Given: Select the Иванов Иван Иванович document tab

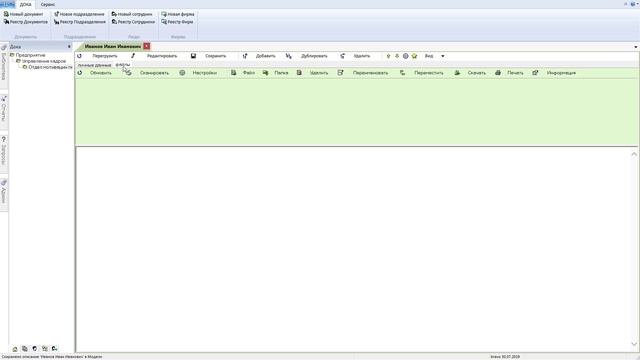Looking at the screenshot, I should pyautogui.click(x=113, y=47).
